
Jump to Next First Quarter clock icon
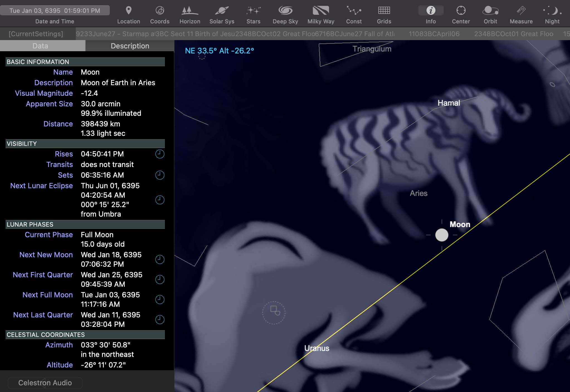pyautogui.click(x=160, y=280)
